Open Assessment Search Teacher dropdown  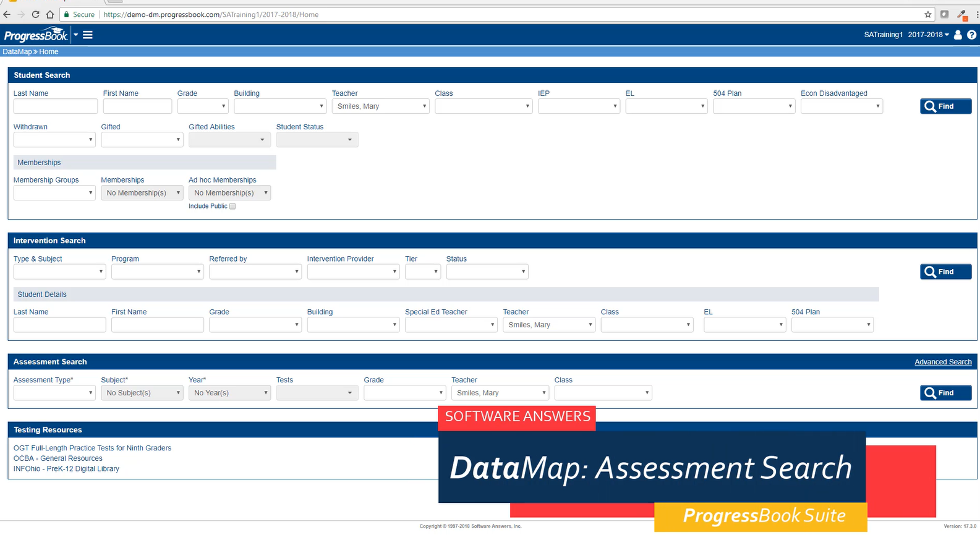point(500,393)
